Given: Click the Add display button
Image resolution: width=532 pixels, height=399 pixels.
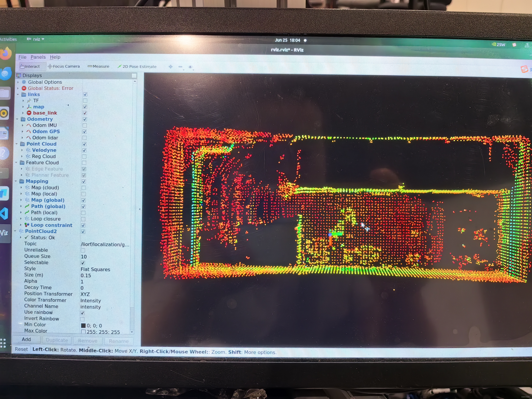Looking at the screenshot, I should click(26, 339).
